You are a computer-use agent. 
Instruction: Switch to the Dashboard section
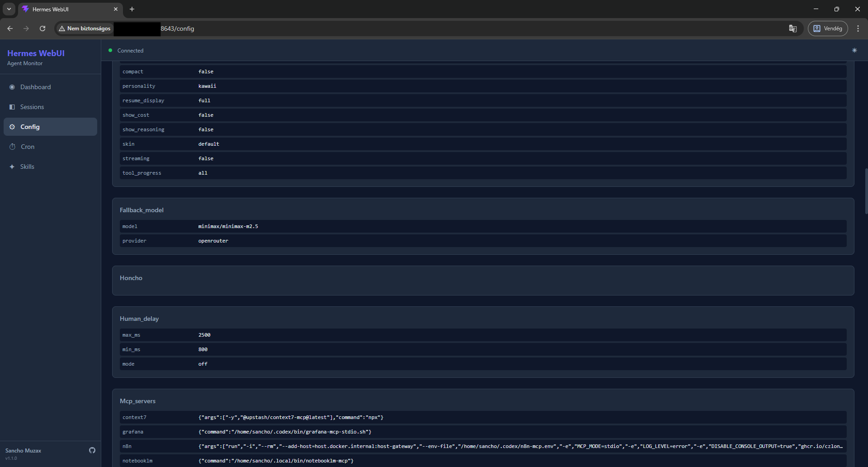[36, 87]
